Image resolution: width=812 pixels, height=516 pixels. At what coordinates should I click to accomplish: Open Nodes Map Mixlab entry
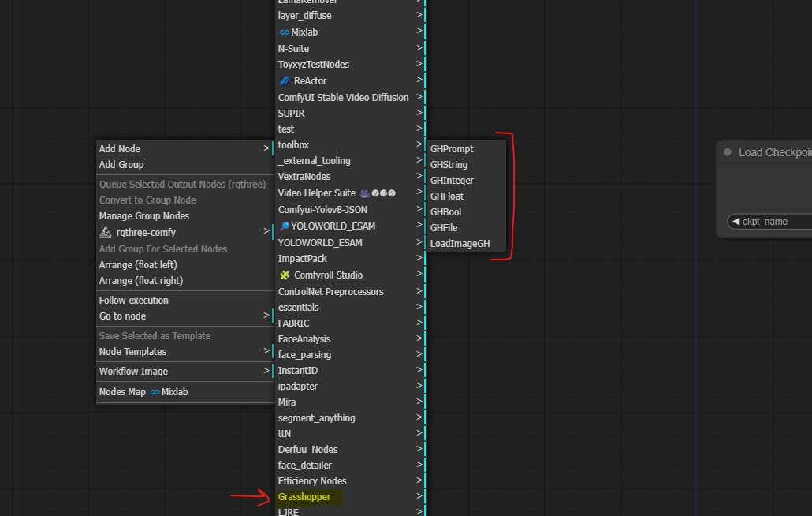coord(185,392)
